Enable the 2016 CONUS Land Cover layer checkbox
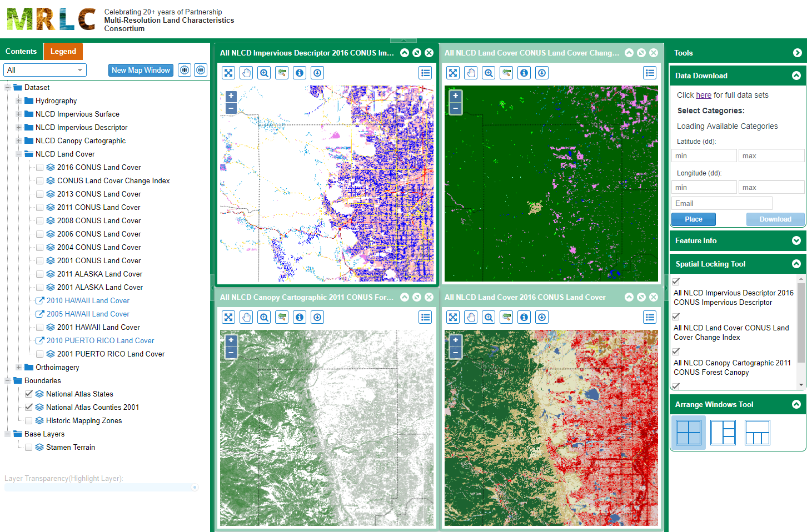 (x=39, y=167)
